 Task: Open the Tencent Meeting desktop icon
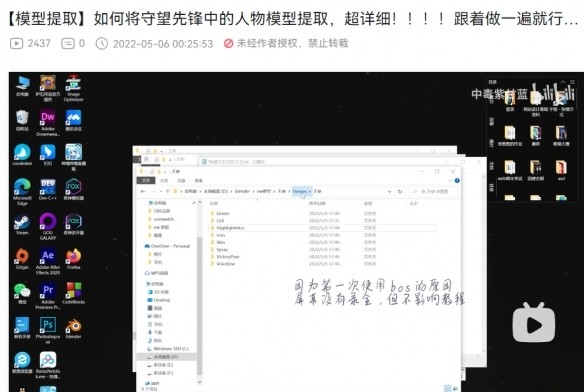pyautogui.click(x=73, y=120)
